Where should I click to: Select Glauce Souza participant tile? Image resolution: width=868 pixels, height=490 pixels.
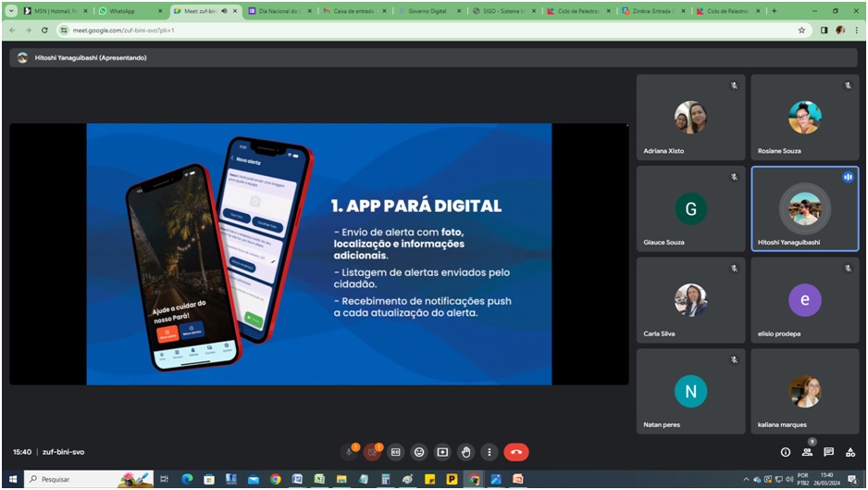[690, 209]
